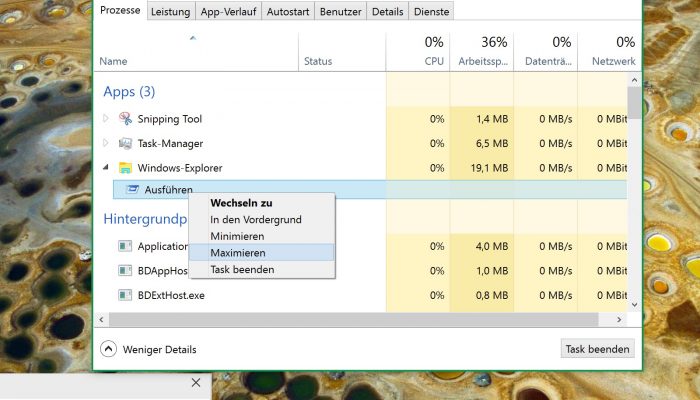
Task: Click the vertical scrollbar down arrow
Action: 634,304
